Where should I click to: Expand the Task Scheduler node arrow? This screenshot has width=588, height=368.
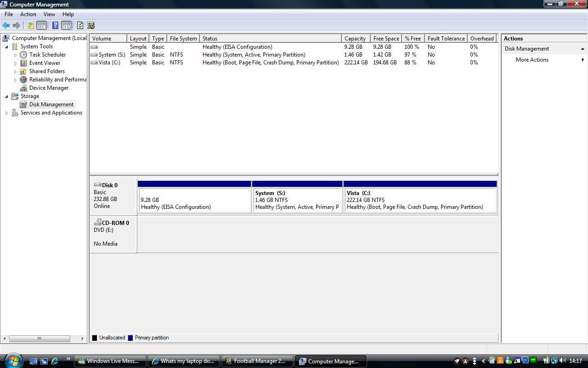pos(15,55)
